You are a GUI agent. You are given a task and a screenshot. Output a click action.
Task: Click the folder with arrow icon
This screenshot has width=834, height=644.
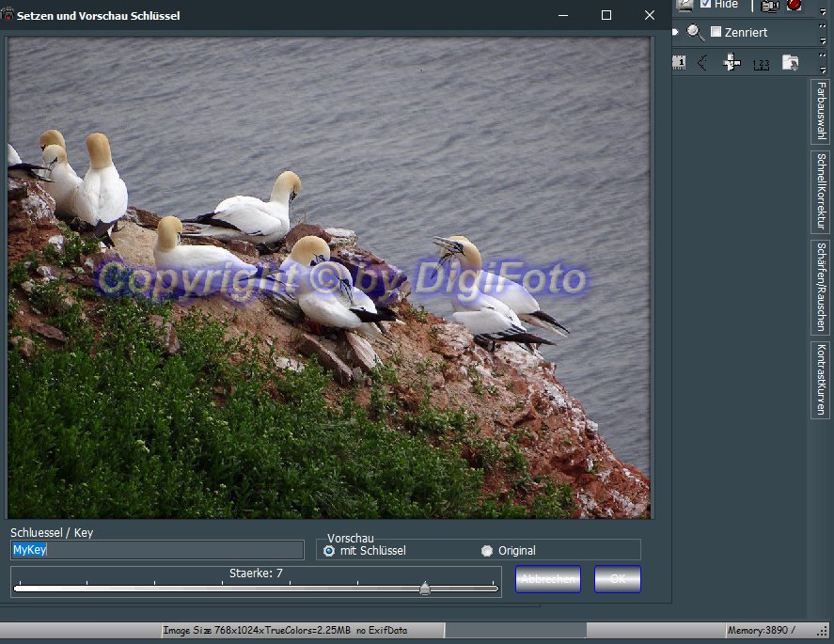pos(790,63)
